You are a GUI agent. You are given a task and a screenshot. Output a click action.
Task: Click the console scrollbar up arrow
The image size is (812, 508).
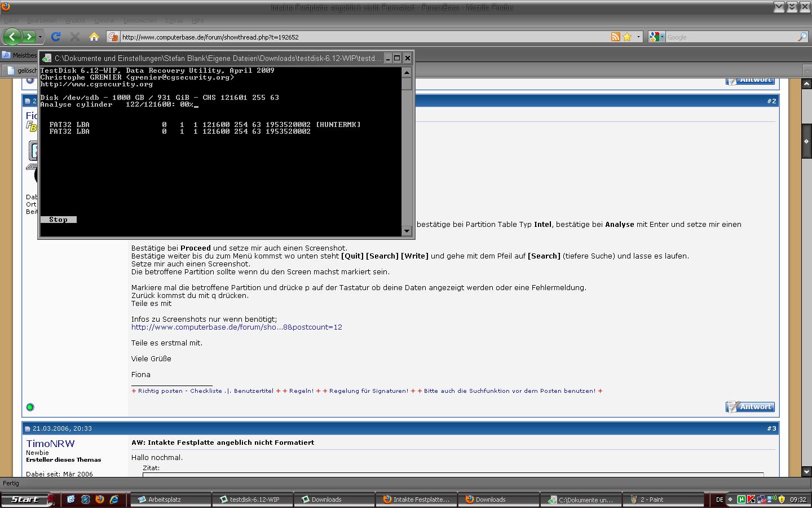(407, 72)
